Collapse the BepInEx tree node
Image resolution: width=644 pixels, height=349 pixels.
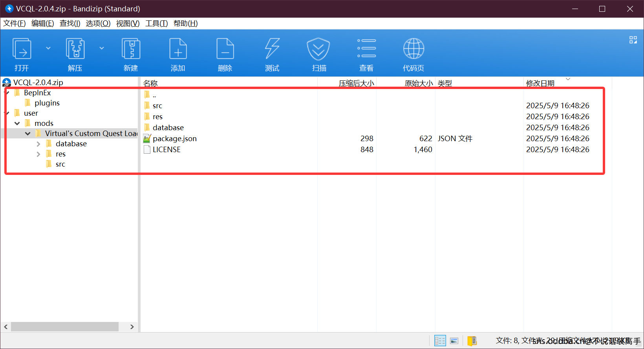pos(7,93)
